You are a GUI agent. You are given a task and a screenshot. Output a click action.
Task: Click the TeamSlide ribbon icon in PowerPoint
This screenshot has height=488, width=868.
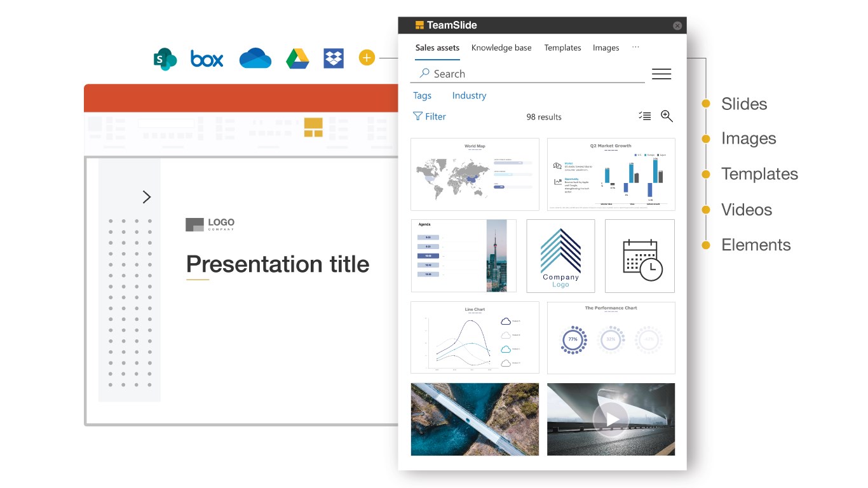coord(313,127)
